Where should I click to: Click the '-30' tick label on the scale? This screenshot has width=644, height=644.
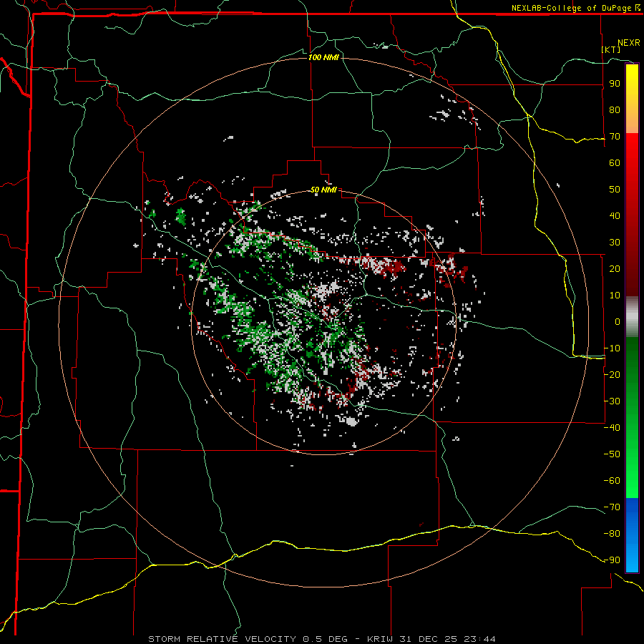(612, 401)
